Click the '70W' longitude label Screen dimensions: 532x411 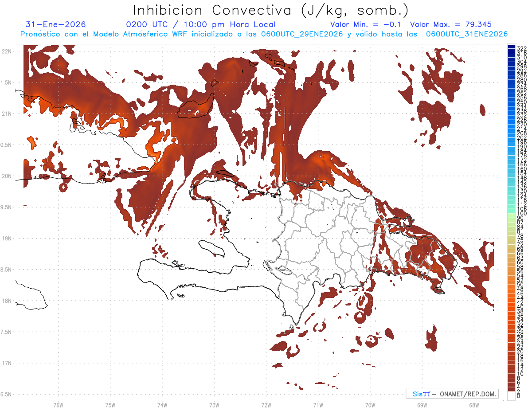(x=370, y=405)
